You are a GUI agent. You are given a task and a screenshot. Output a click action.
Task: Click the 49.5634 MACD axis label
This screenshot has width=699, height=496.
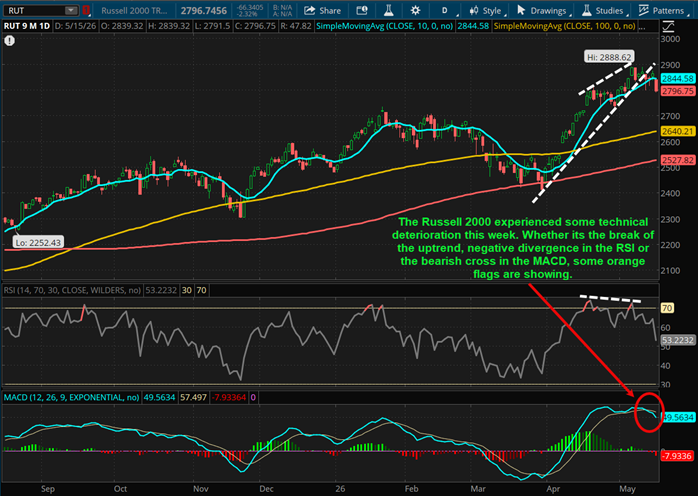[678, 418]
